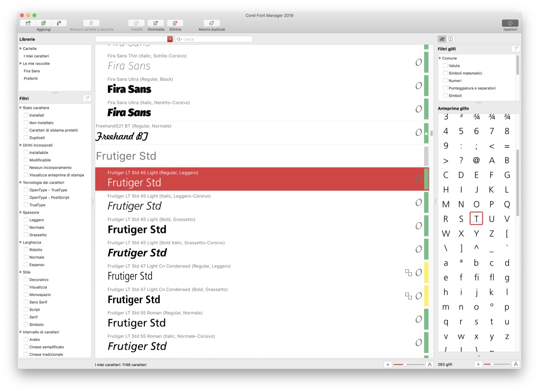Click the large A button beside the glyph-size slider
Screen dimensions: 539x392
click(515, 364)
